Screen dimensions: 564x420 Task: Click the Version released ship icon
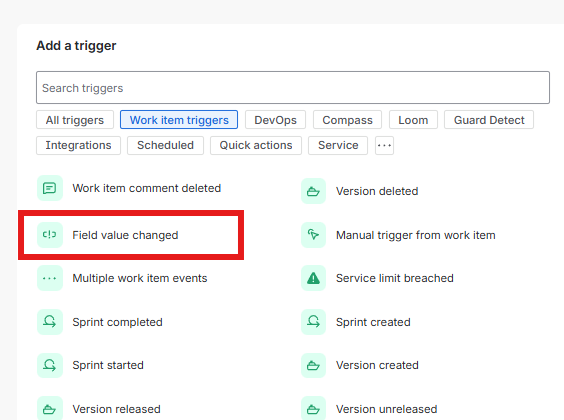tap(50, 409)
